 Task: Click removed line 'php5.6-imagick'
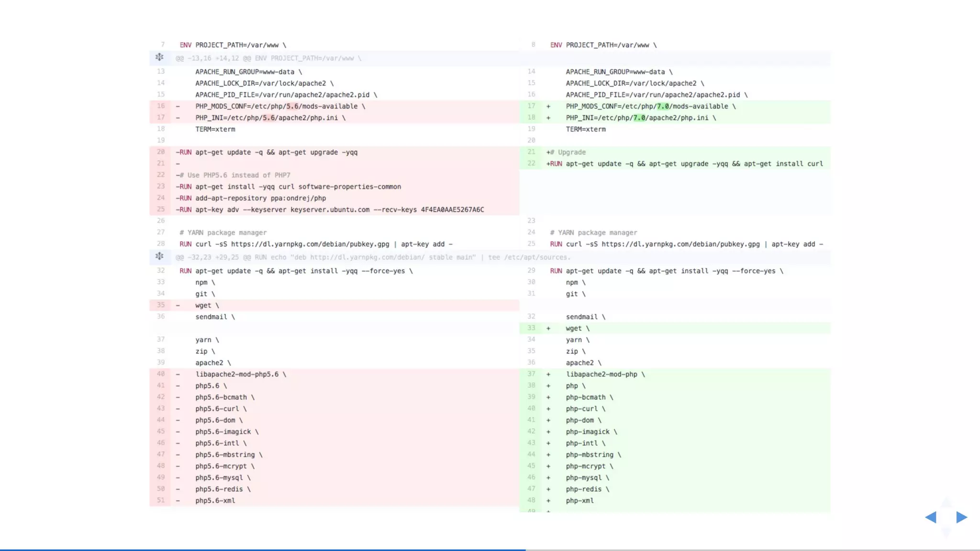coord(334,431)
